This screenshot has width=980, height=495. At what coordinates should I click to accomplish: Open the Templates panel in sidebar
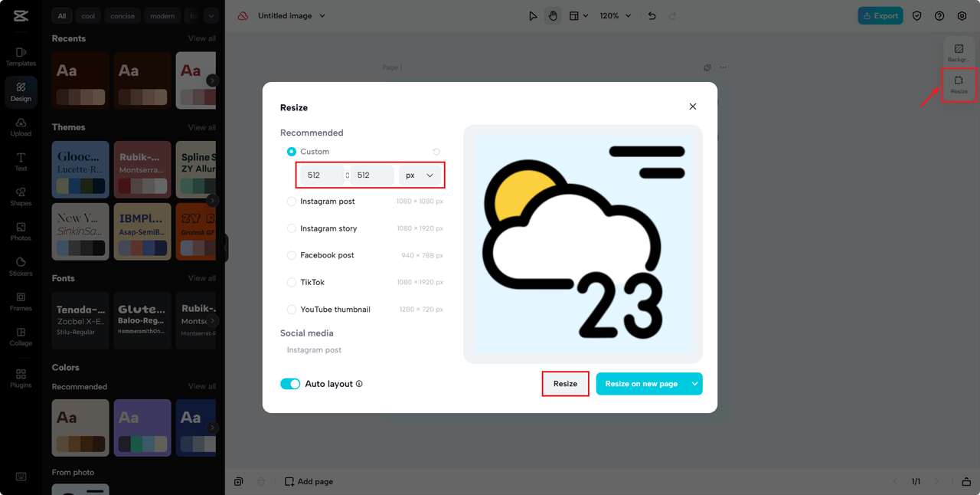click(x=21, y=57)
